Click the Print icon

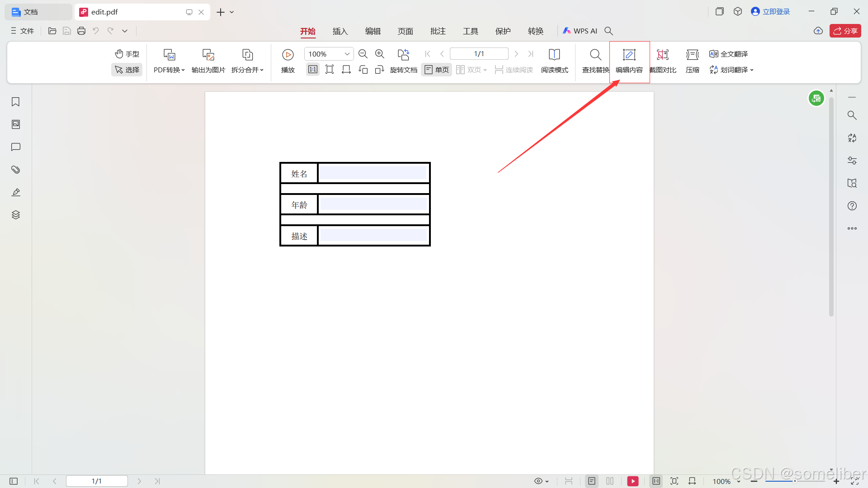click(x=81, y=31)
